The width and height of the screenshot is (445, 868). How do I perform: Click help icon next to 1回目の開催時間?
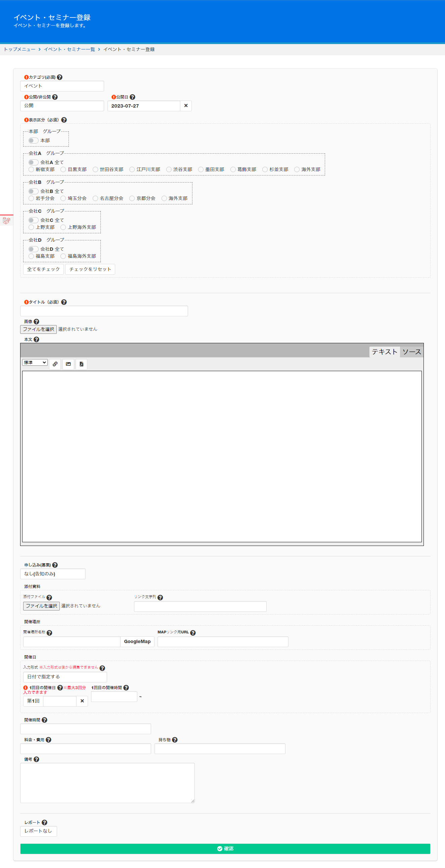126,688
